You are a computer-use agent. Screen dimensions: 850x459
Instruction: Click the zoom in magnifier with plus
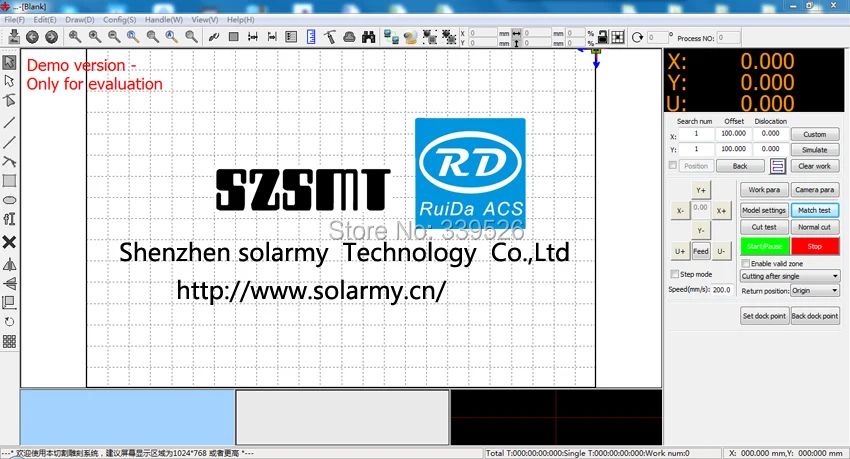pyautogui.click(x=94, y=37)
